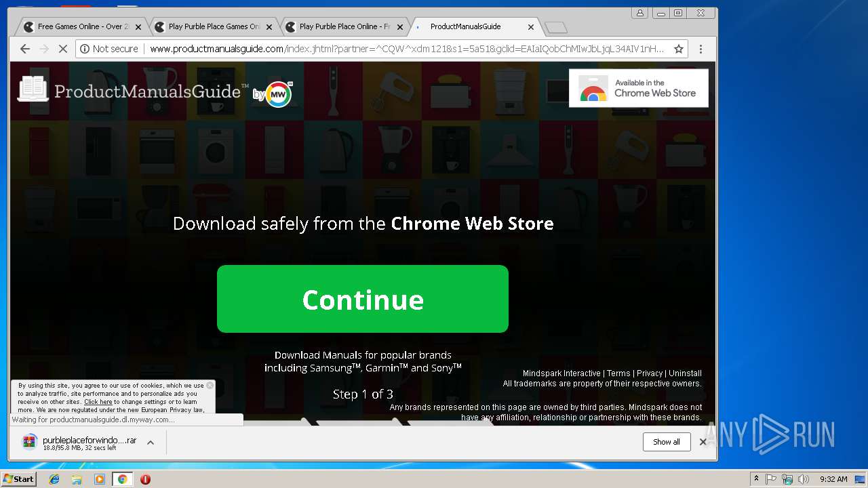This screenshot has height=488, width=868.
Task: Open the Terms link
Action: pos(618,373)
